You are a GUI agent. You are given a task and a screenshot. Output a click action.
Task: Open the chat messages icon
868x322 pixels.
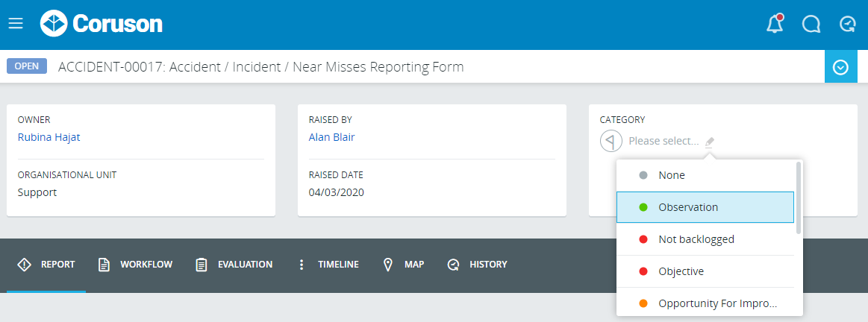pyautogui.click(x=811, y=24)
